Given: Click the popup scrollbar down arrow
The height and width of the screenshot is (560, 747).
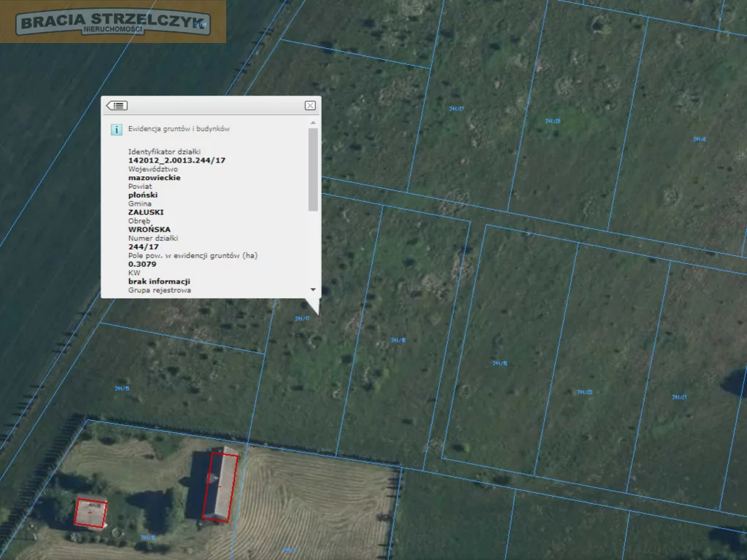Looking at the screenshot, I should tap(314, 289).
